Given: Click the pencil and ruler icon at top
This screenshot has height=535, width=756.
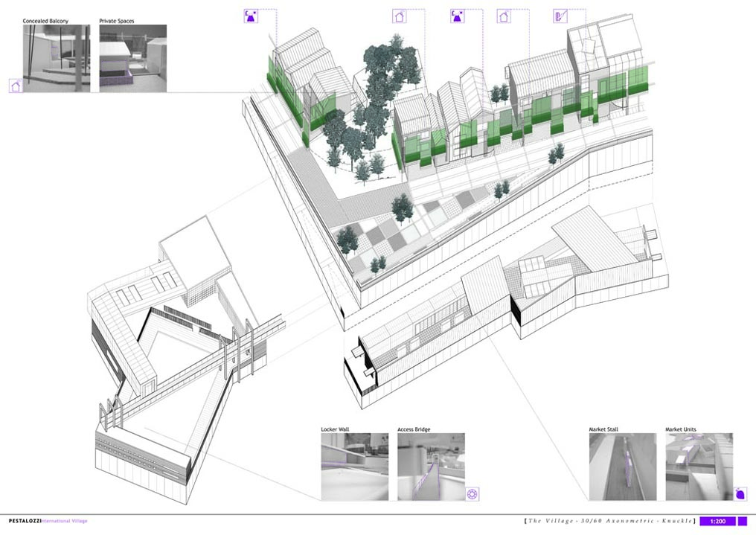Looking at the screenshot, I should click(560, 16).
